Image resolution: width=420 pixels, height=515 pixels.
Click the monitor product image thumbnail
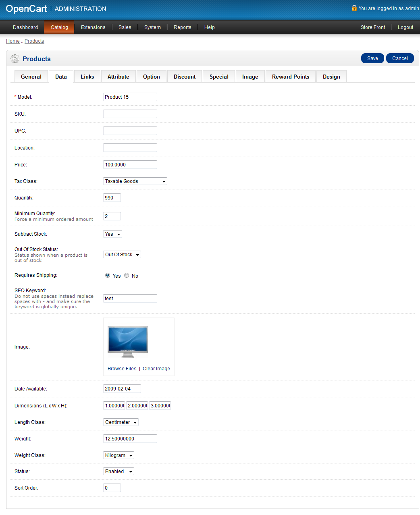128,342
